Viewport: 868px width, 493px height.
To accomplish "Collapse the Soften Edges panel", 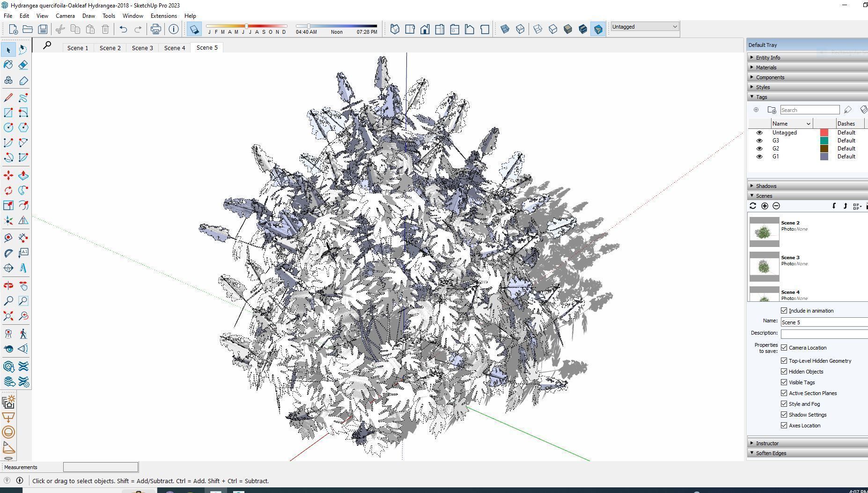I will (x=808, y=453).
